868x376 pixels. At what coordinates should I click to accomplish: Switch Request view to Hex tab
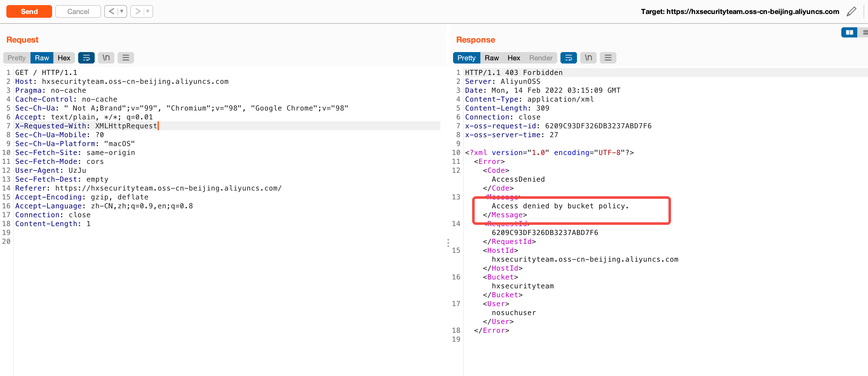tap(64, 57)
